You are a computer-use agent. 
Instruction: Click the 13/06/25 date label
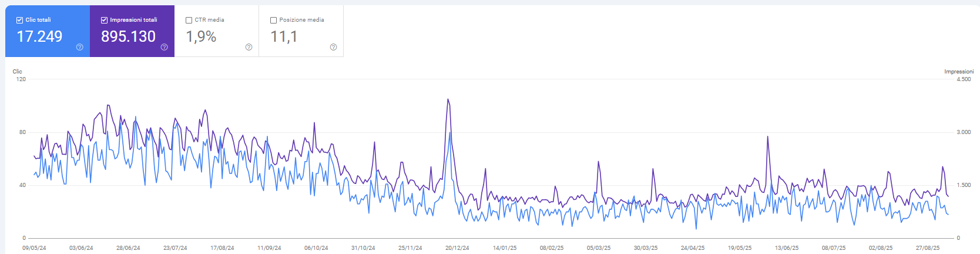786,248
